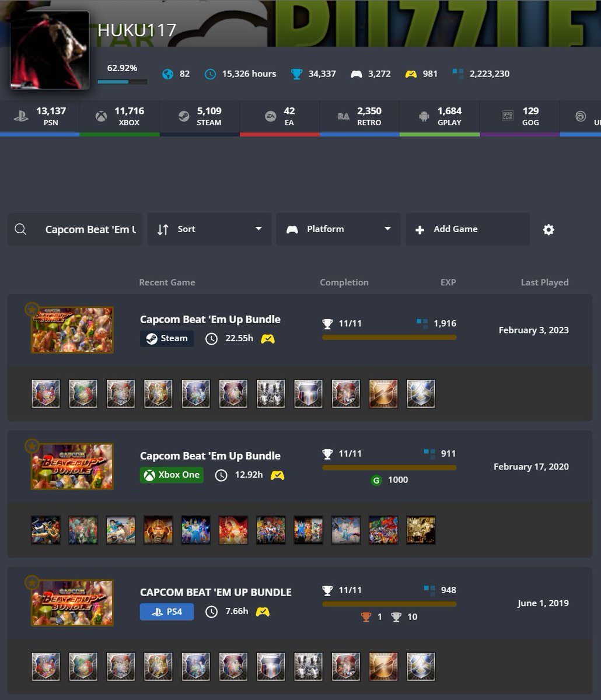Click the EXP column header
Viewport: 601px width, 700px height.
coord(448,282)
